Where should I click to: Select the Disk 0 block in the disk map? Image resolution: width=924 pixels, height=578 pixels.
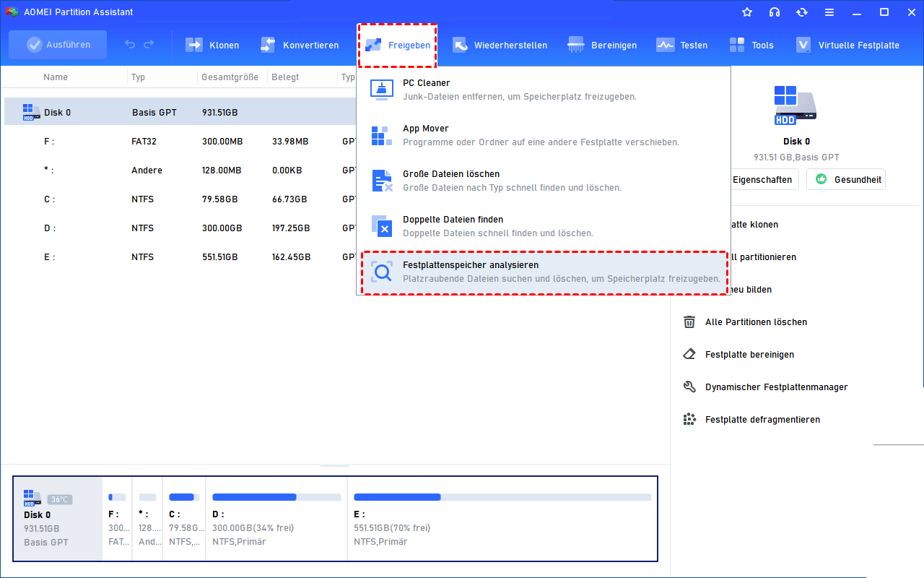pos(58,519)
